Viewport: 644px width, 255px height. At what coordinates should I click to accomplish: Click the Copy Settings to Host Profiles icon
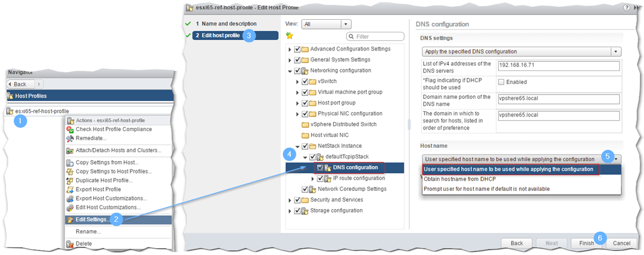click(x=69, y=172)
